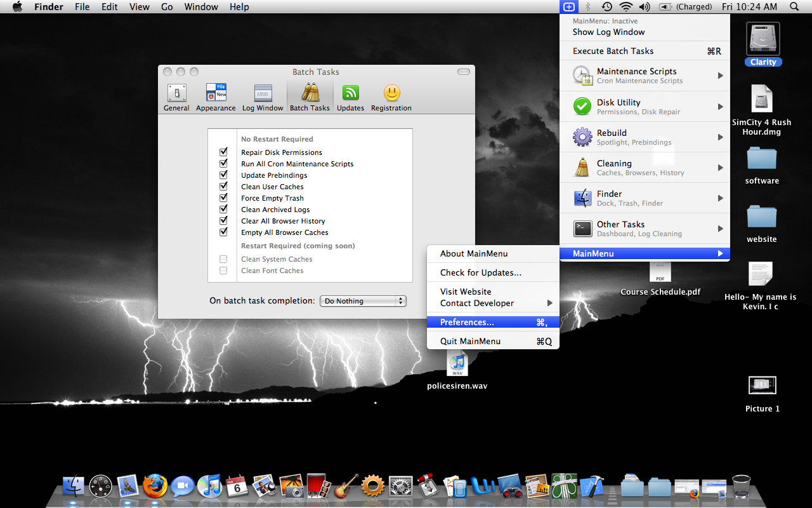Expand the Cleaning submenu
Screen dimensions: 812x508
(645, 168)
